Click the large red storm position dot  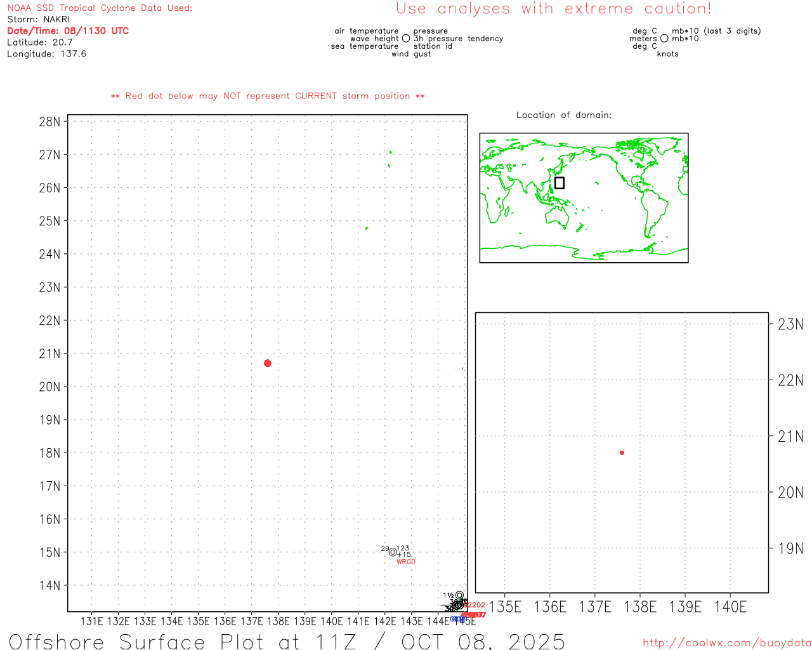point(268,363)
